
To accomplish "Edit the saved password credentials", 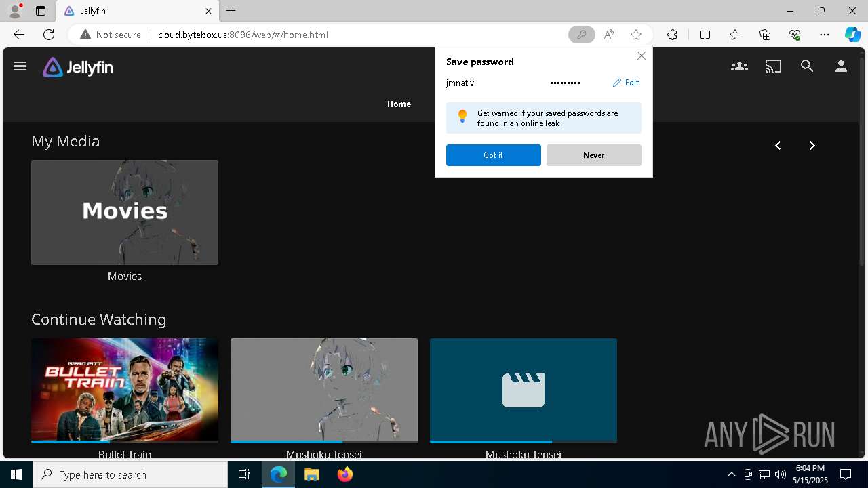I will tap(626, 83).
